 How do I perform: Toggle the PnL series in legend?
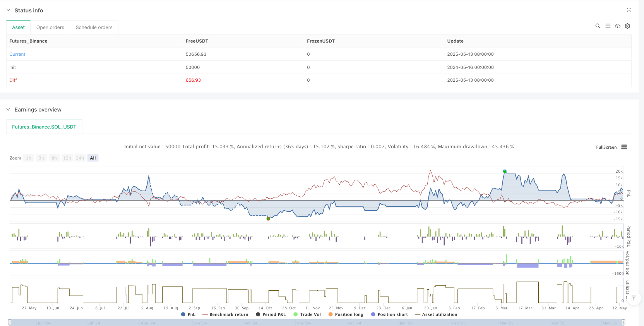188,314
